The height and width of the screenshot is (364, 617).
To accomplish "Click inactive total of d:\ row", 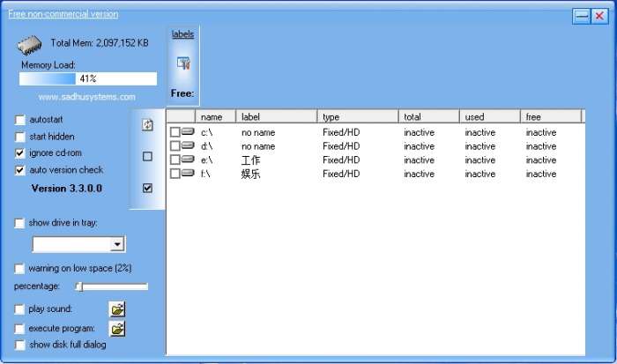I will click(x=419, y=146).
